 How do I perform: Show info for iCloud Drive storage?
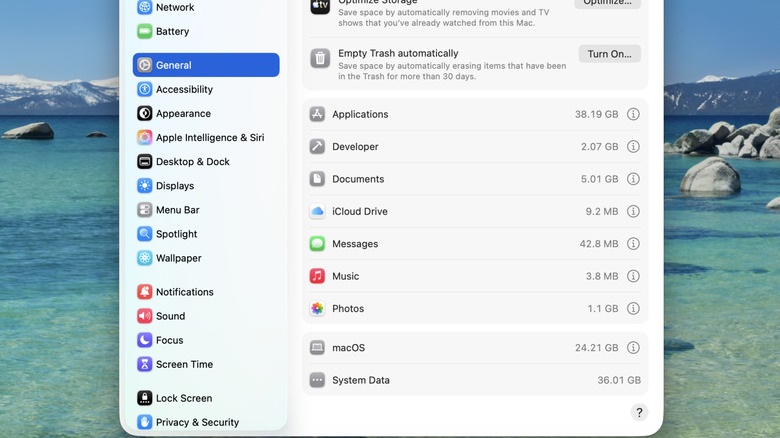pyautogui.click(x=633, y=211)
